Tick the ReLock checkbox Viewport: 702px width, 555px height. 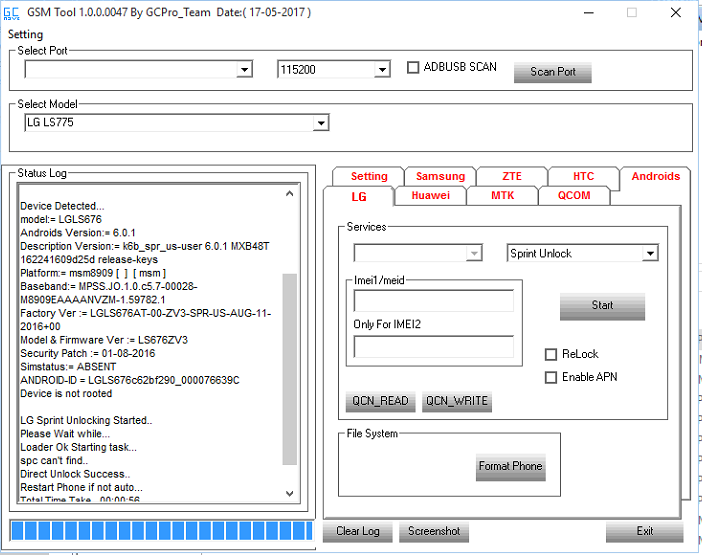(x=551, y=354)
